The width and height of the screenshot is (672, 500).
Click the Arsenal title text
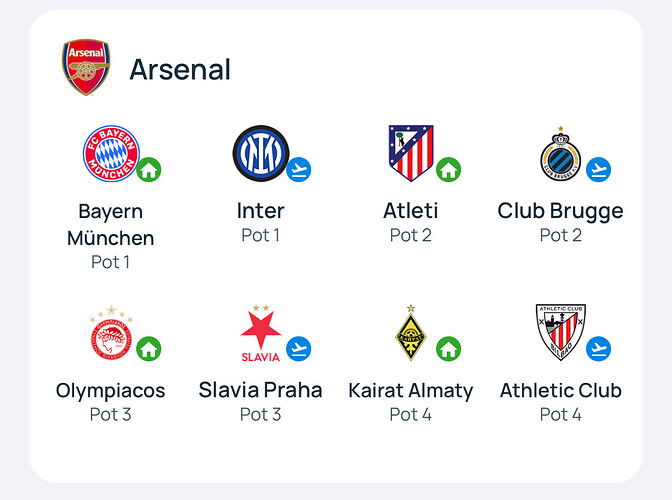180,69
